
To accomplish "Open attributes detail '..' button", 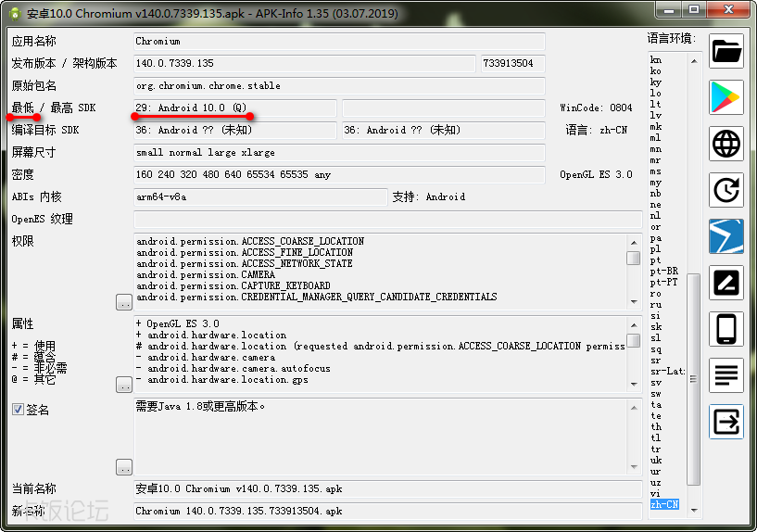I will point(124,385).
